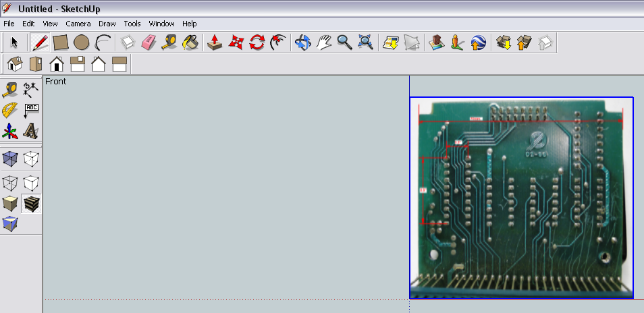Viewport: 644px width, 313px height.
Task: Enable Shaded With Textures style
Action: point(31,204)
